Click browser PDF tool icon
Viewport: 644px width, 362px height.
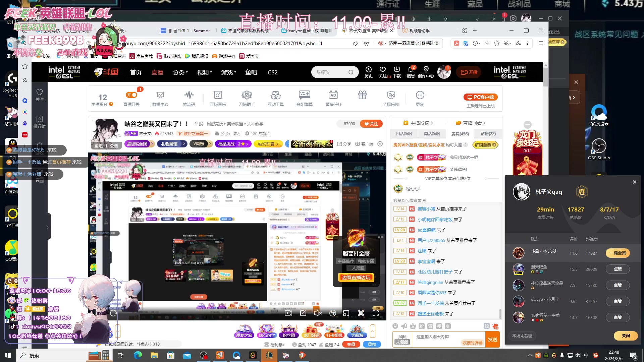(456, 43)
